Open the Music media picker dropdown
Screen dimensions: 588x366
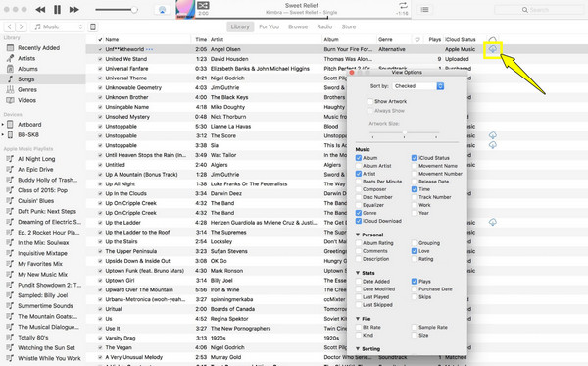pyautogui.click(x=58, y=26)
